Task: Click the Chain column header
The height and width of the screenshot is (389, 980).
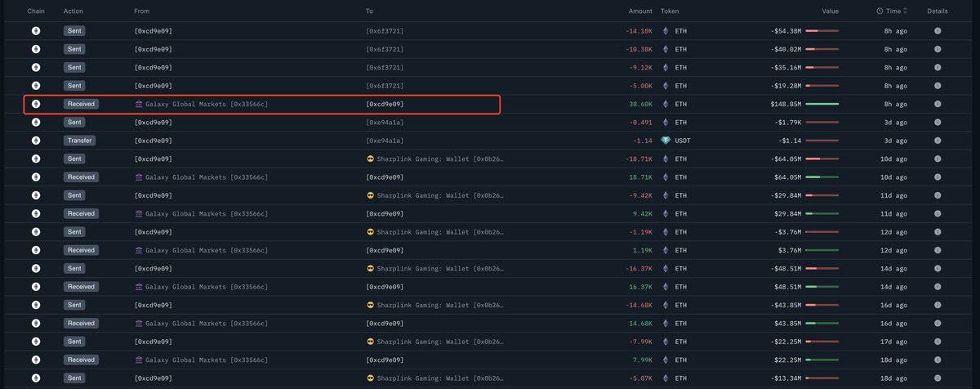Action: pos(36,11)
